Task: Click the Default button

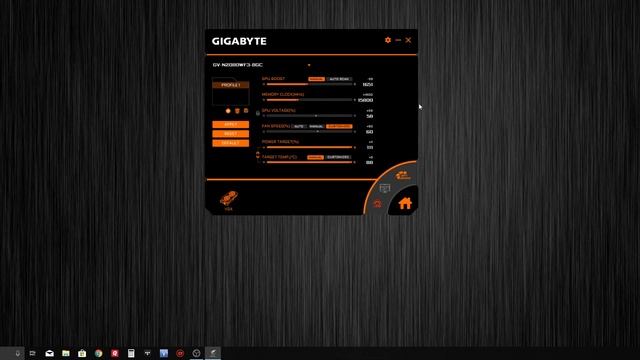Action: (x=231, y=143)
